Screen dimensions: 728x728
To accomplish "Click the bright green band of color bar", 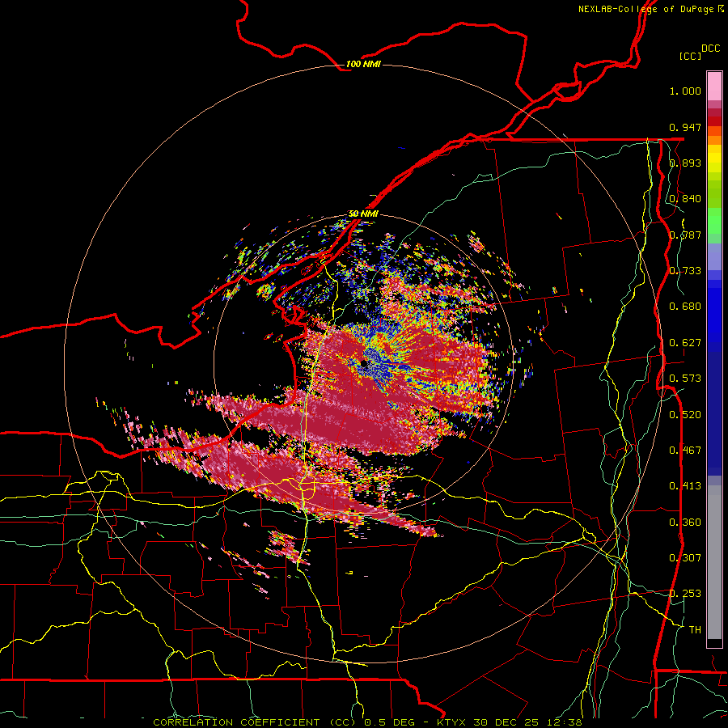I will point(714,221).
